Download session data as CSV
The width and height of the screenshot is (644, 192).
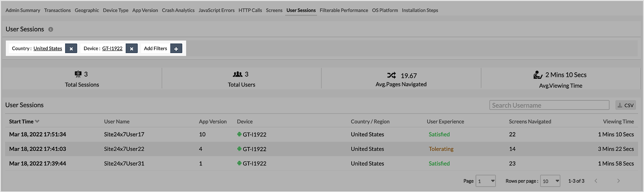[625, 105]
